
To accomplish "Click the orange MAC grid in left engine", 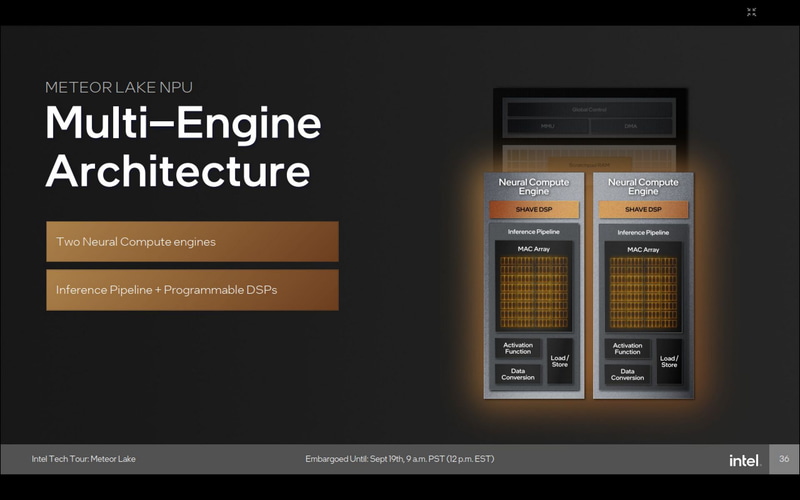I will [534, 292].
